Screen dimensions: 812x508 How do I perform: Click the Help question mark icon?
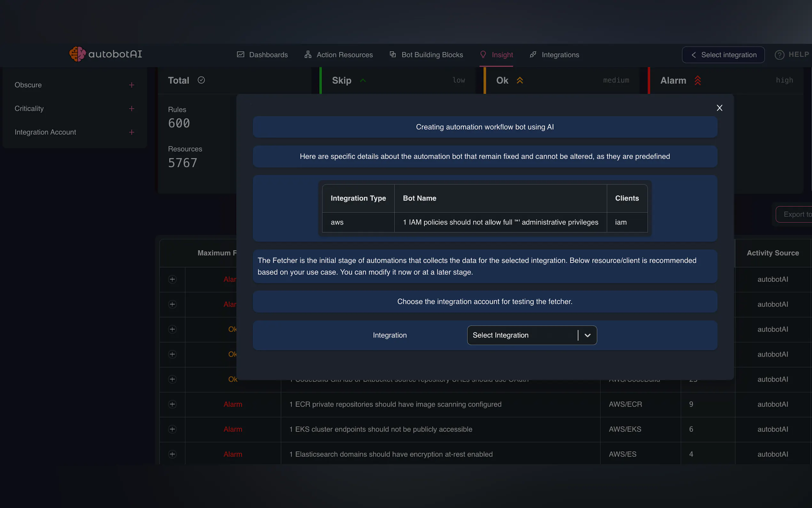click(779, 55)
